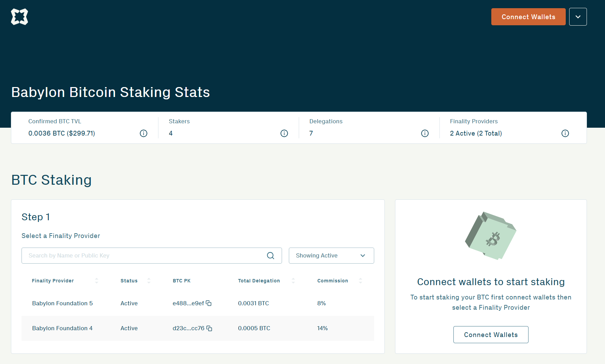
Task: Select Babylon Foundation 4 provider row
Action: point(198,328)
